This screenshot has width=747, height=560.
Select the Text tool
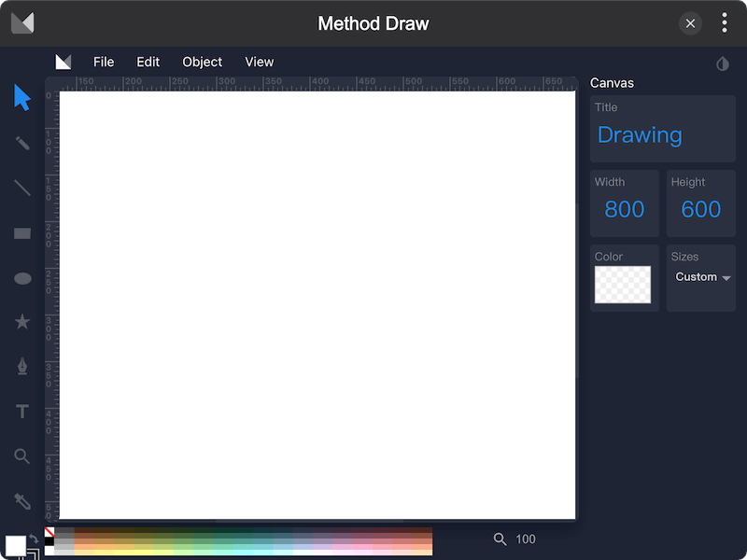coord(22,411)
